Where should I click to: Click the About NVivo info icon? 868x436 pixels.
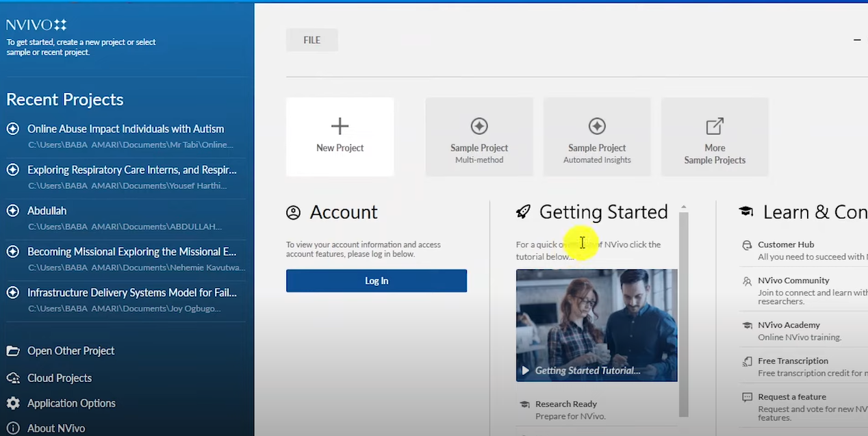(x=12, y=428)
